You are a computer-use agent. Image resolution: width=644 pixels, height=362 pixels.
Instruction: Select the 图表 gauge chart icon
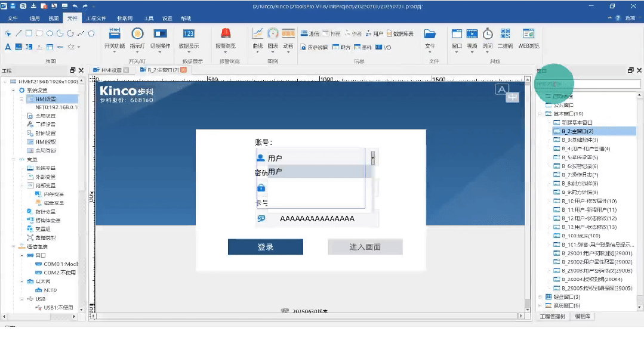point(273,34)
